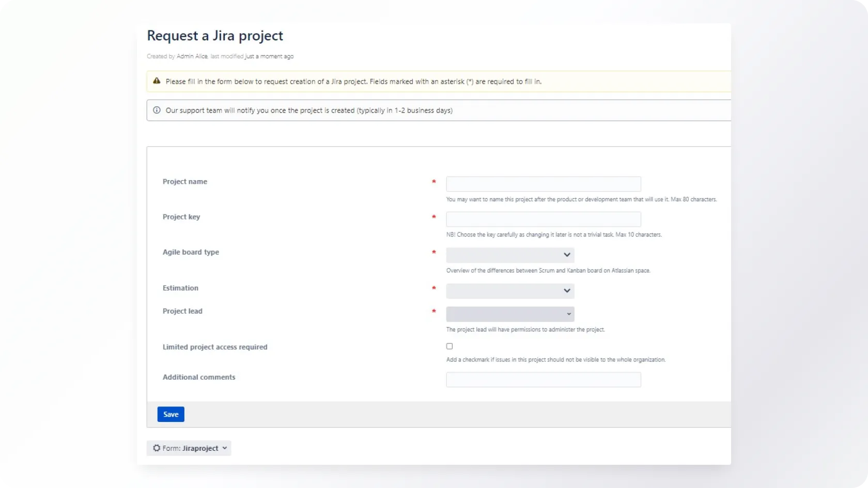The image size is (868, 488).
Task: Click the Request a Jira project page title
Action: pyautogui.click(x=215, y=36)
